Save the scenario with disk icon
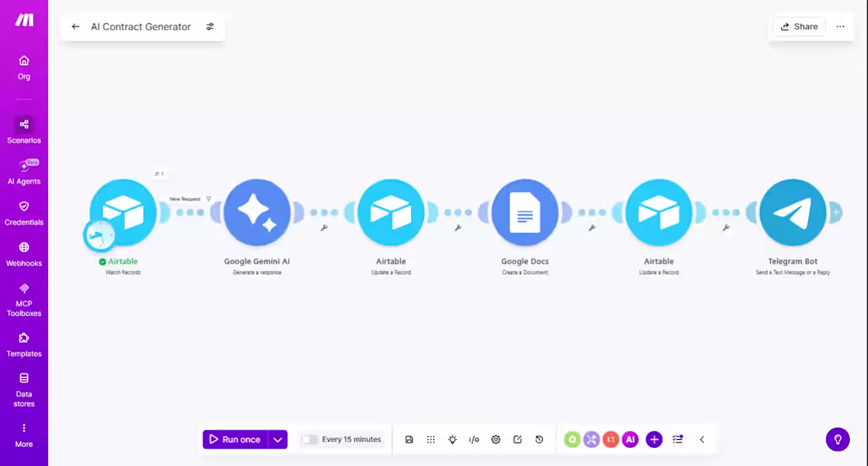Screen dimensions: 868x466 [x=409, y=439]
